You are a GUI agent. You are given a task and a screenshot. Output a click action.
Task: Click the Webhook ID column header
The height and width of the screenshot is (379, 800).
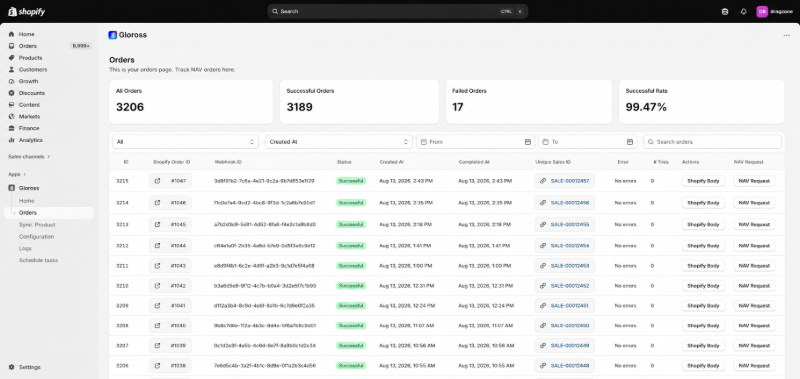click(x=228, y=162)
